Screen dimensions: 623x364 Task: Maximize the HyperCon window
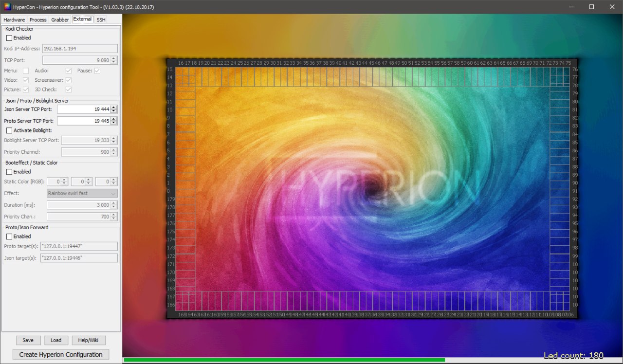[591, 7]
